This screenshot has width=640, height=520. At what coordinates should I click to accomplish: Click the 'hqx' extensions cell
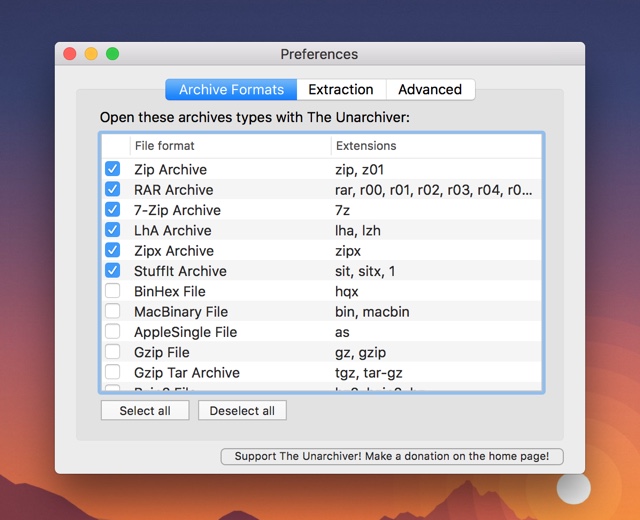[x=347, y=291]
